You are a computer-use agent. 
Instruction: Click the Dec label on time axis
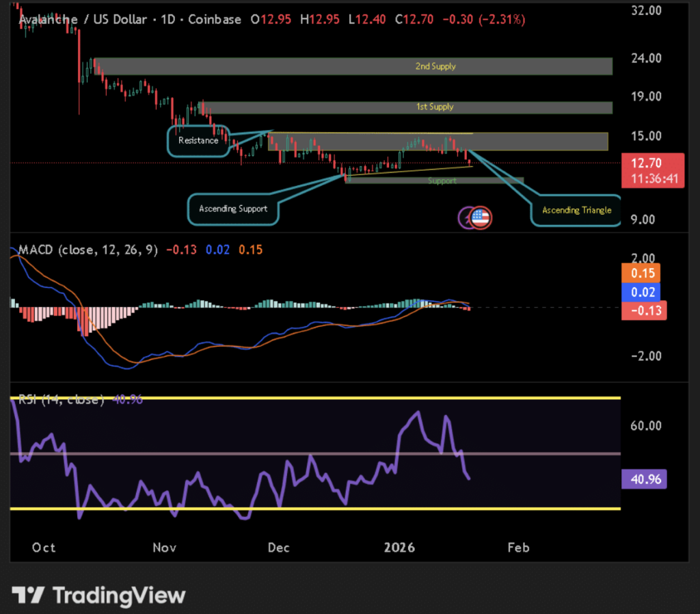coord(278,548)
